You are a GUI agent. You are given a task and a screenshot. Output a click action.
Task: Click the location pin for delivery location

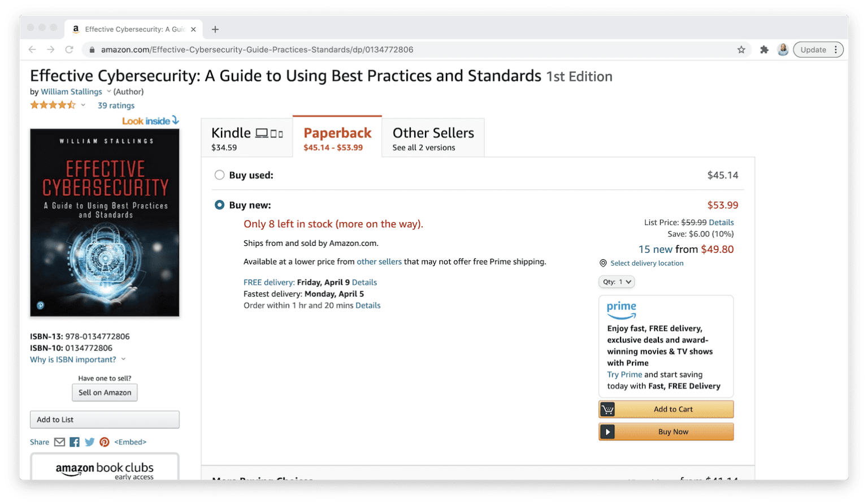click(x=603, y=263)
